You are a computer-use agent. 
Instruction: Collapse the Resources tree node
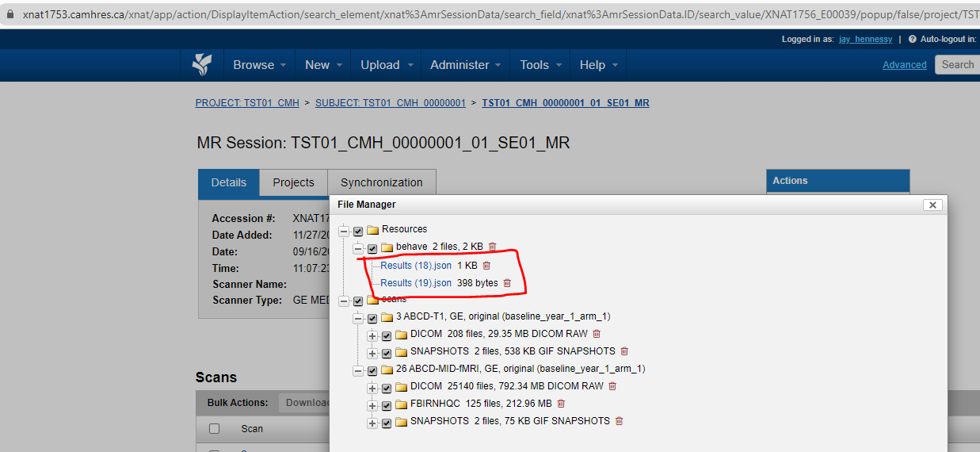click(x=343, y=231)
